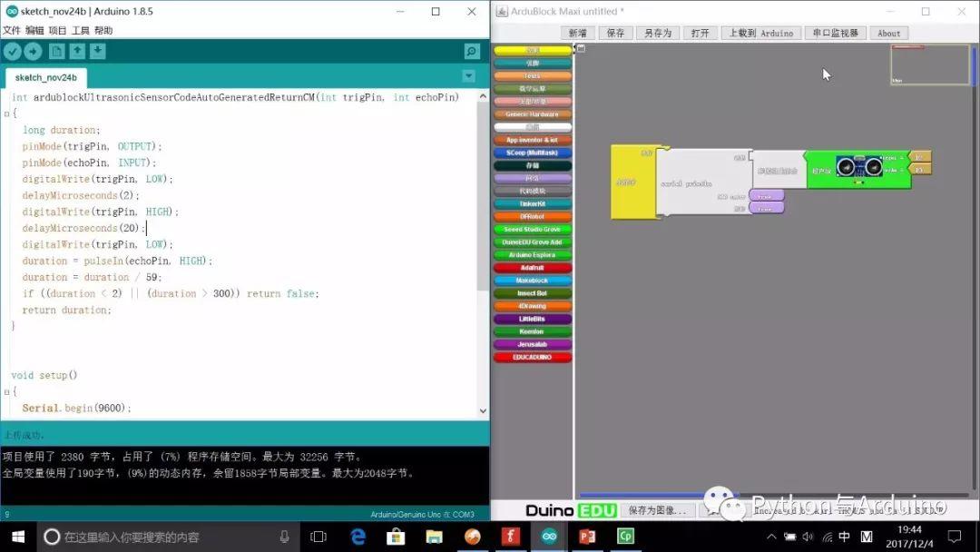Click the Open sketch up-arrow icon
The image size is (980, 552).
(77, 52)
